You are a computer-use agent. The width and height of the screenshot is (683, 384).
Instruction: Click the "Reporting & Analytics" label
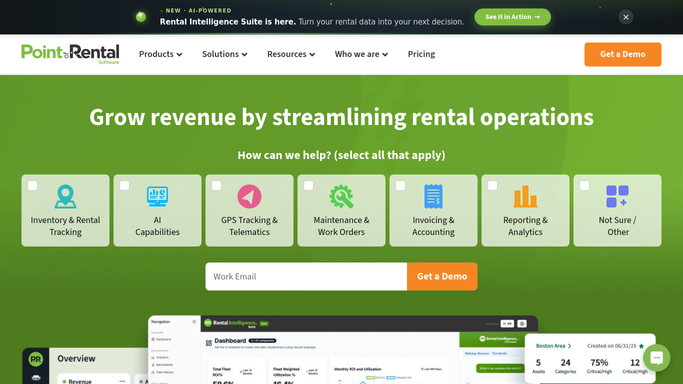click(x=525, y=226)
